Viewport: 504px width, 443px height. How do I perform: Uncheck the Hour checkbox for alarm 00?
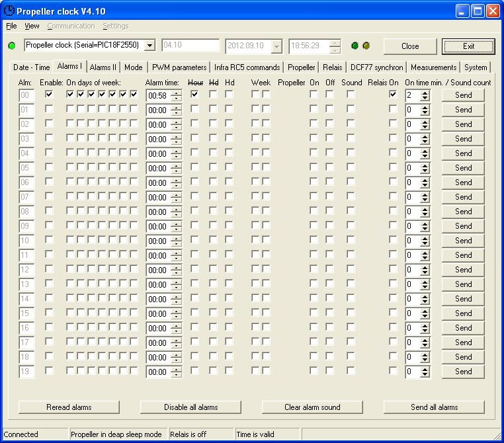(x=194, y=94)
